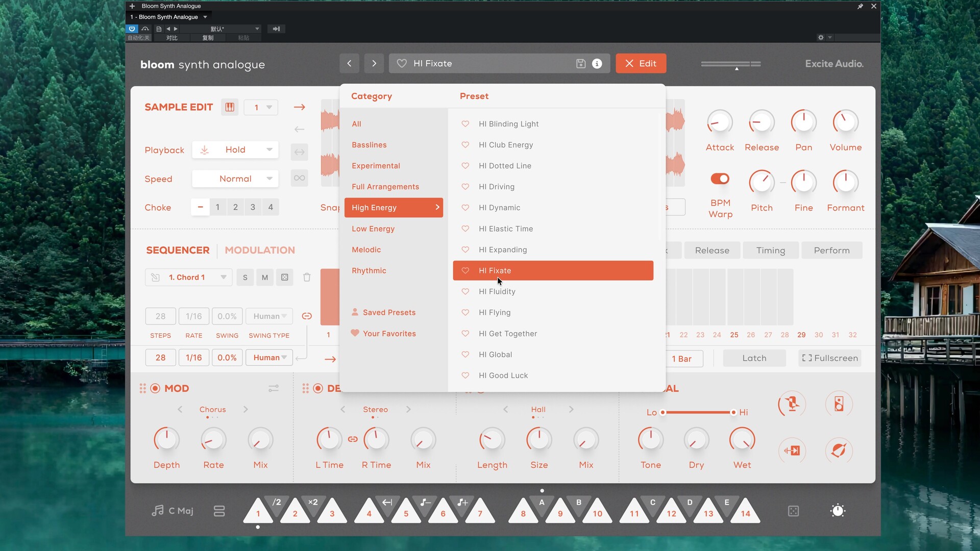Open Your Favorites presets

(384, 334)
